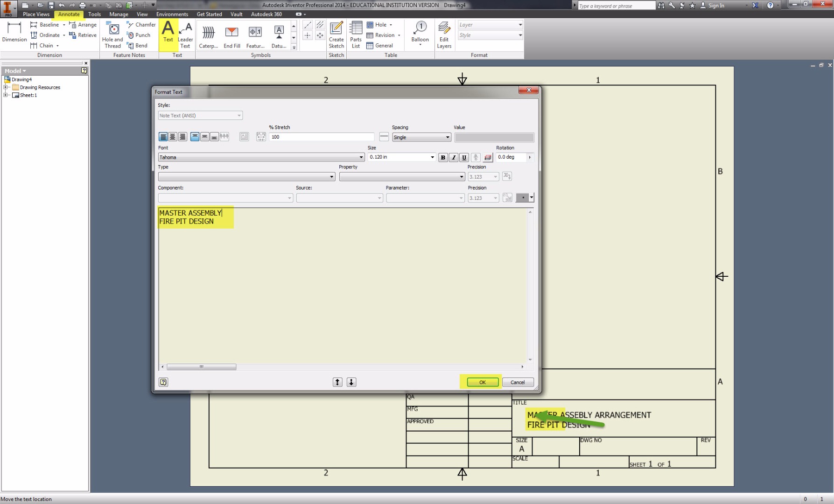The width and height of the screenshot is (834, 504).
Task: Open Format Text dialog help button
Action: click(163, 382)
